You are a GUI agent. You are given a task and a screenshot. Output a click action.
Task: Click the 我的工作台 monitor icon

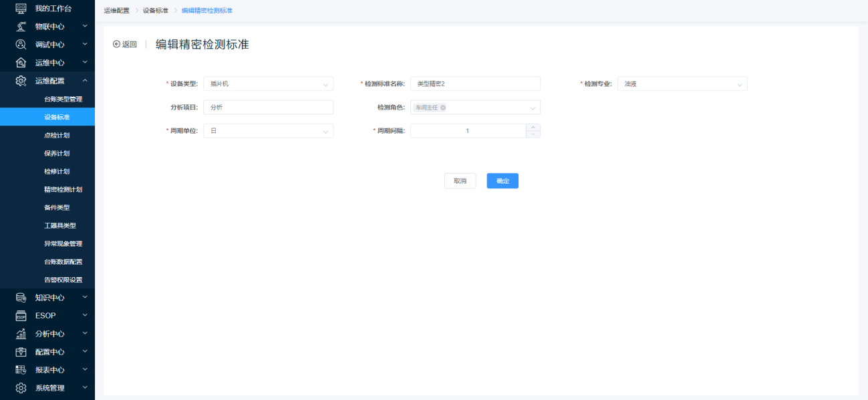point(21,9)
